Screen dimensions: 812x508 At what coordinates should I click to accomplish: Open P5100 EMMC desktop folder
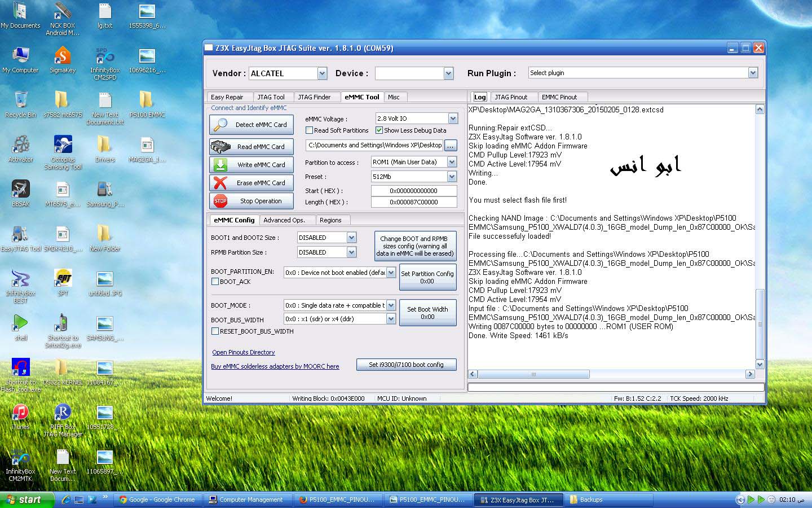tap(147, 104)
